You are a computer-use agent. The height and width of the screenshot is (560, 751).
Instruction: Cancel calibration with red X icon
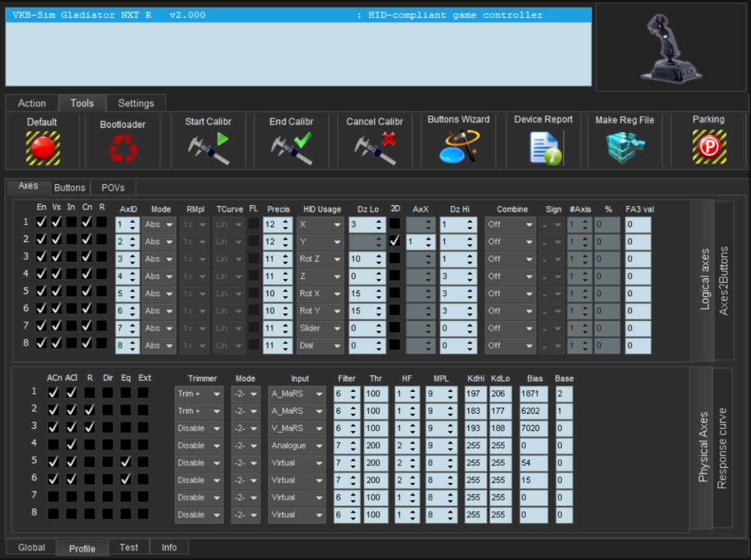click(x=375, y=148)
